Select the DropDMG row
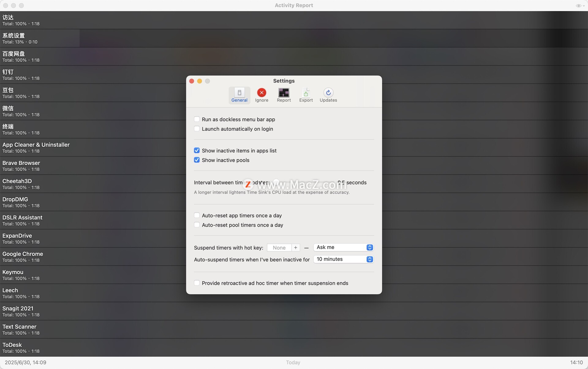588x369 pixels. click(x=294, y=202)
